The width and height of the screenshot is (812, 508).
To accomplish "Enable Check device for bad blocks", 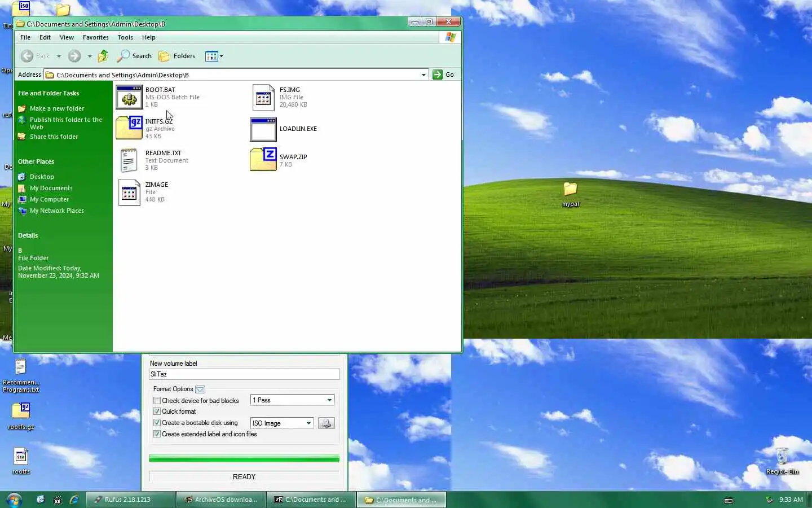I will pyautogui.click(x=157, y=401).
